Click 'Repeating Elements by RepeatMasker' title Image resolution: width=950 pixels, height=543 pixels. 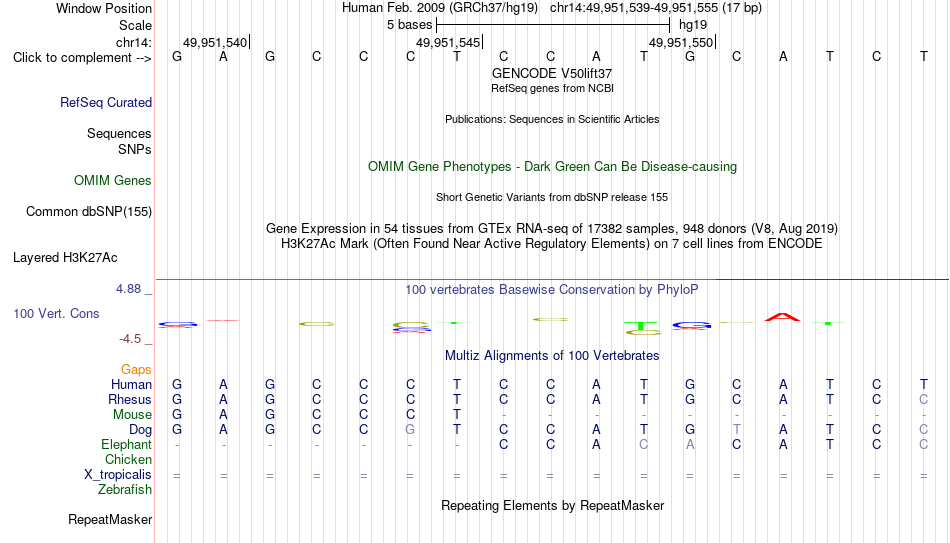[552, 505]
